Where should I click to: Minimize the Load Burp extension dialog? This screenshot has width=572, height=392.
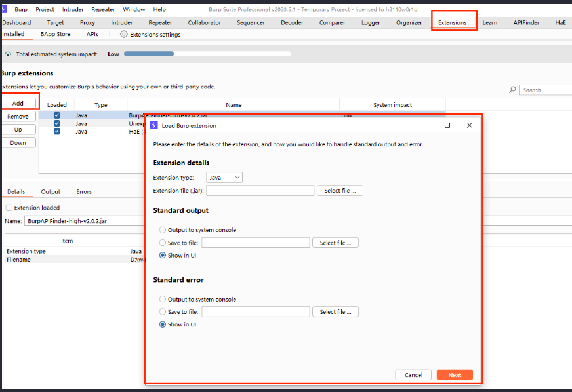click(x=425, y=125)
